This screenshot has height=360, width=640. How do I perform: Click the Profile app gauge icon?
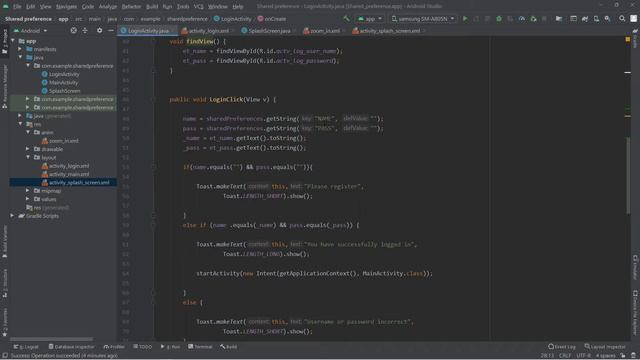click(522, 19)
